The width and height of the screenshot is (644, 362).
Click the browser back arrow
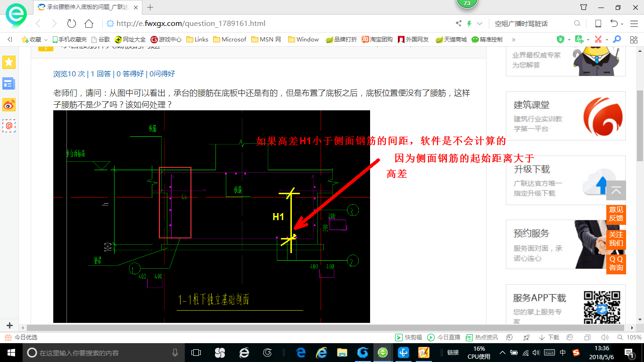pos(39,24)
